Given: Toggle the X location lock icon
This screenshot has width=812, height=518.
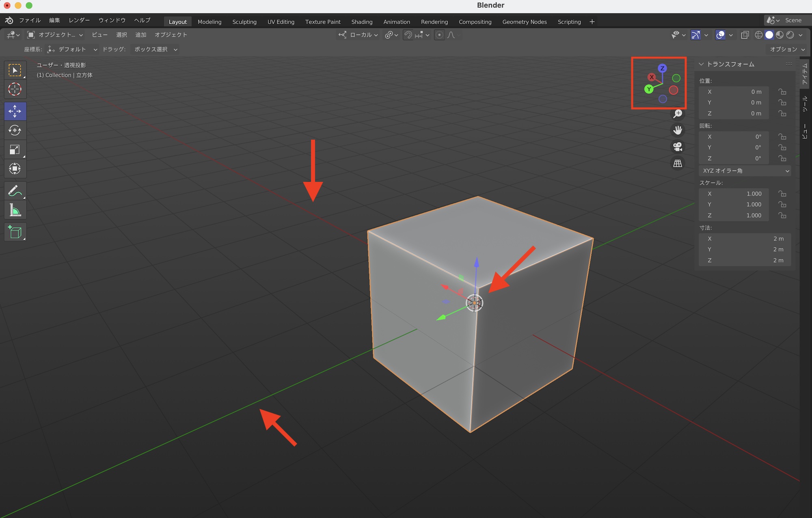Looking at the screenshot, I should (x=782, y=92).
